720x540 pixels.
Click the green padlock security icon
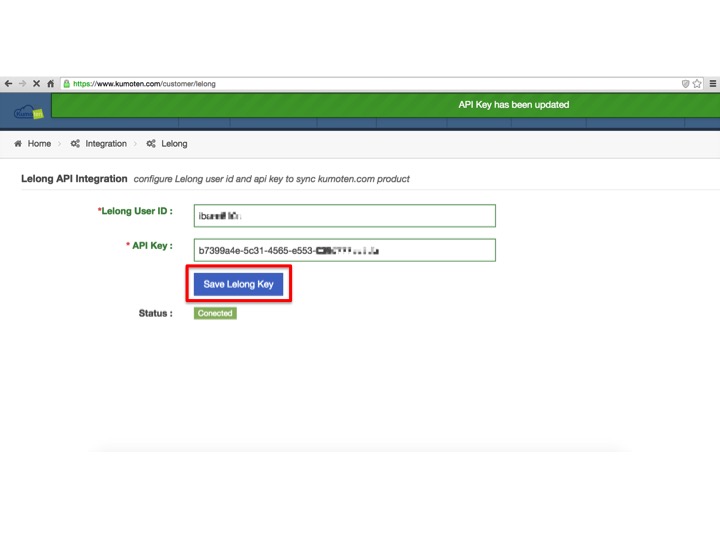pyautogui.click(x=67, y=84)
